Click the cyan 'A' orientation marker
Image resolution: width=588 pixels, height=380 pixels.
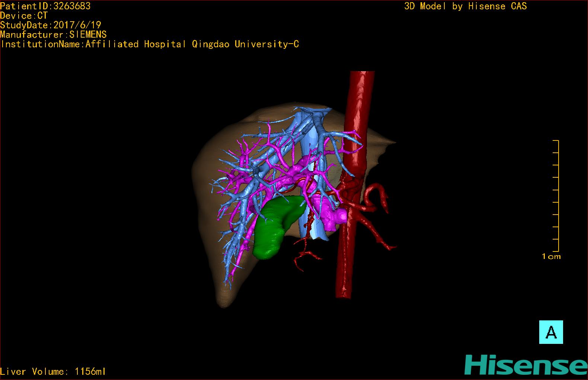pyautogui.click(x=551, y=332)
